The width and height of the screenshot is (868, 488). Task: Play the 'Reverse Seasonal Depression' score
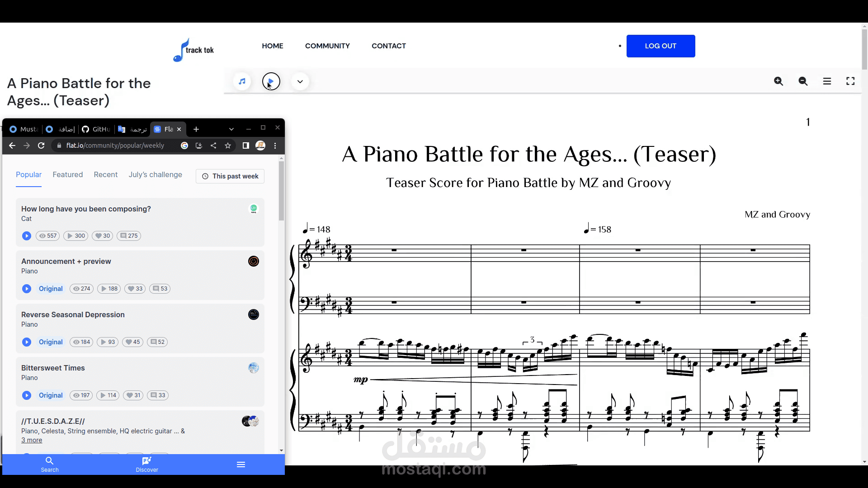point(27,342)
